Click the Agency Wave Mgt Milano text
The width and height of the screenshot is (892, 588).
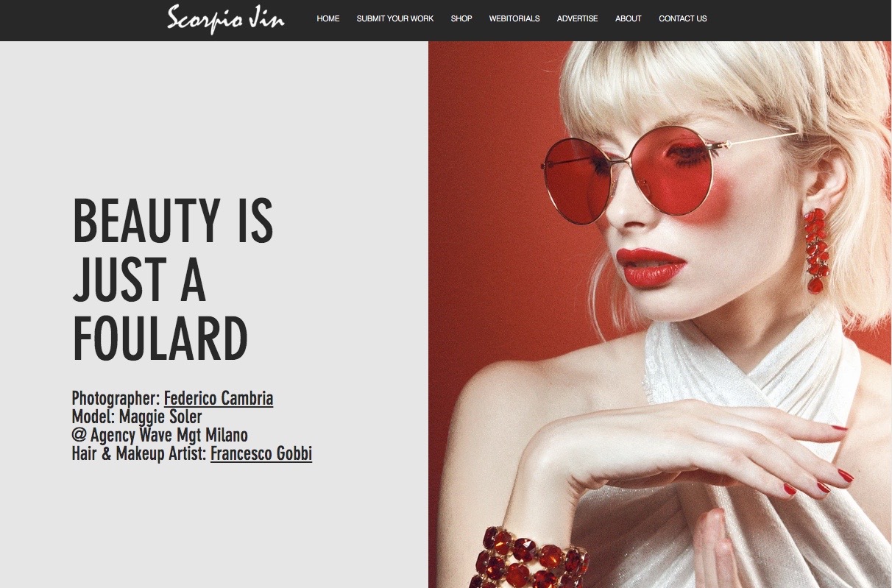coord(160,435)
